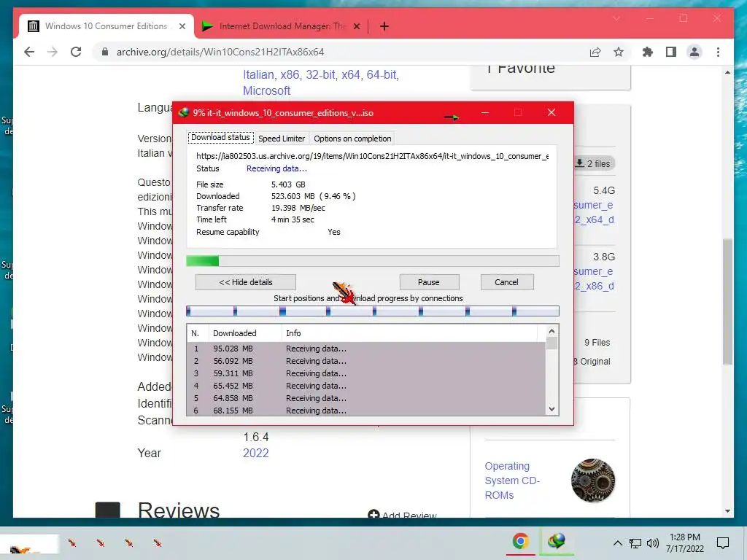Open the x86 topic link

[290, 75]
